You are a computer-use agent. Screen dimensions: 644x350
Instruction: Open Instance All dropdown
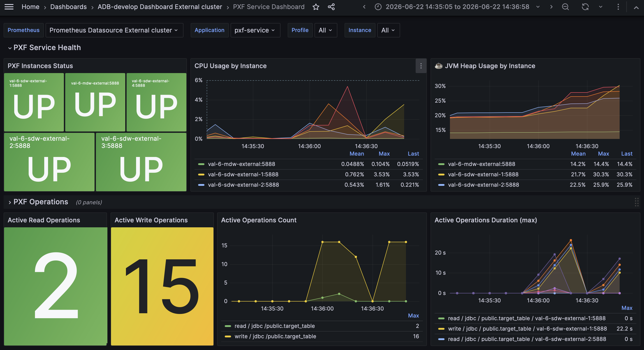pos(389,30)
